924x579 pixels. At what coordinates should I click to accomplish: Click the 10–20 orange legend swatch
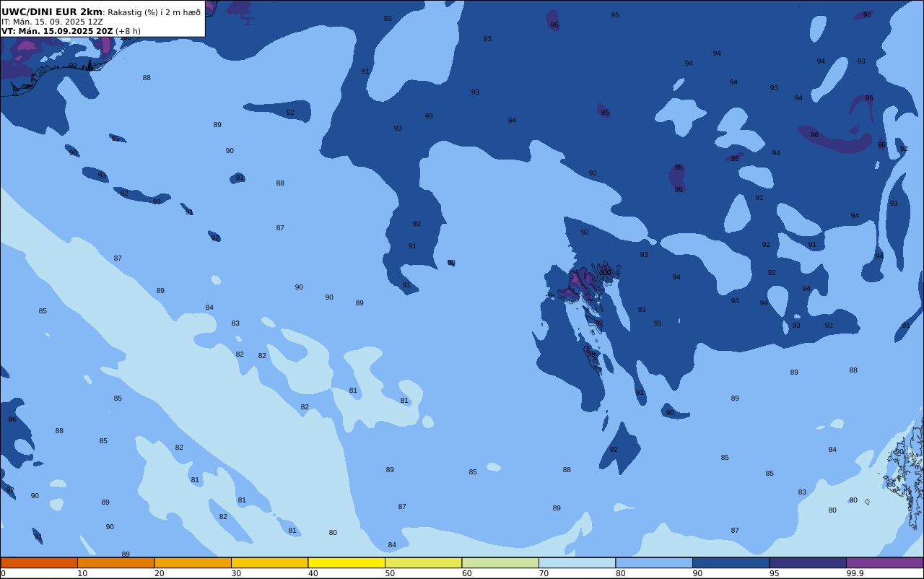pos(115,562)
